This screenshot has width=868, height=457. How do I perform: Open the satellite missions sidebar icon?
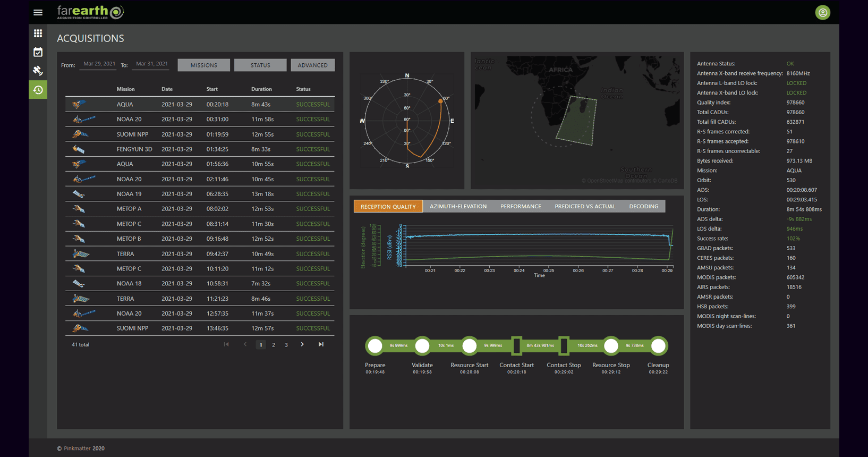pyautogui.click(x=38, y=71)
